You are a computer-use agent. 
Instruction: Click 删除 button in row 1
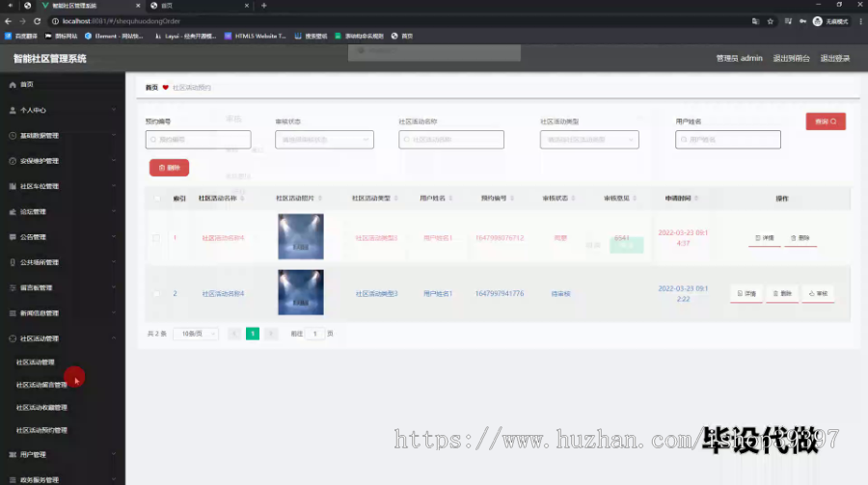800,238
